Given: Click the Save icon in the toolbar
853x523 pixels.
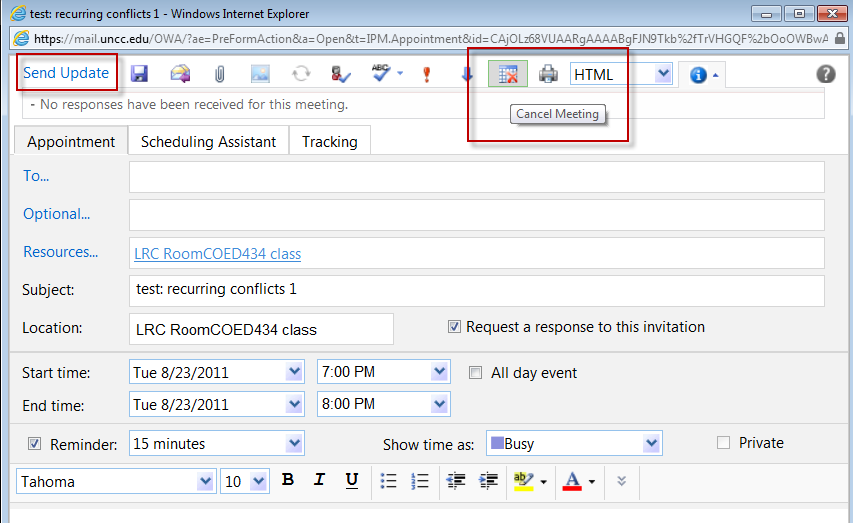Looking at the screenshot, I should pyautogui.click(x=139, y=74).
